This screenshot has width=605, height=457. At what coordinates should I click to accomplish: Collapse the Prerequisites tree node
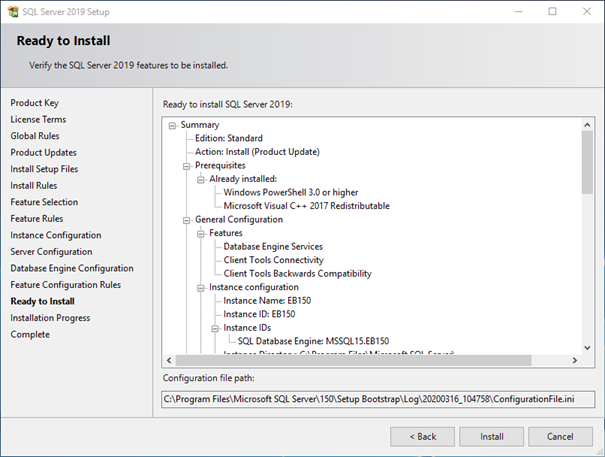(x=186, y=166)
